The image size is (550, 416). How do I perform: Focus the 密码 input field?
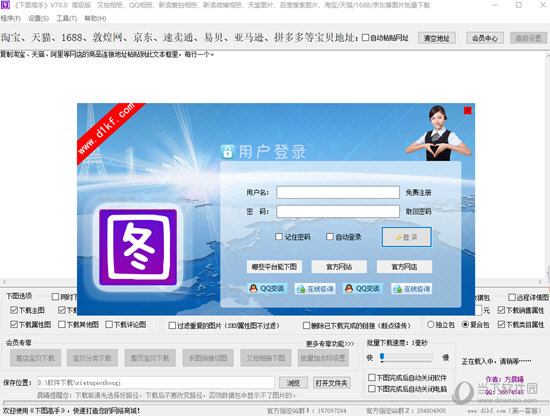point(338,211)
